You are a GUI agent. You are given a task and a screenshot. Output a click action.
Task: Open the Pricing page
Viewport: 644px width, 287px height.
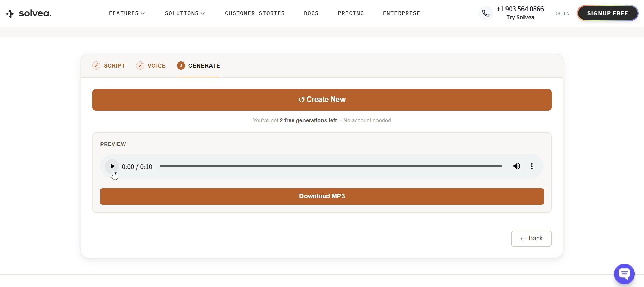coord(351,13)
